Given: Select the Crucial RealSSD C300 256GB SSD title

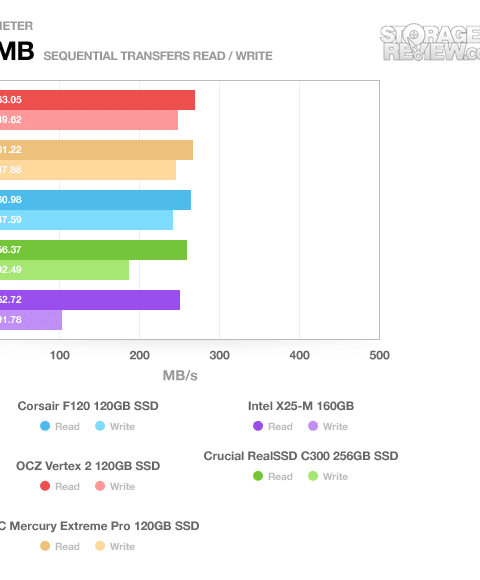Looking at the screenshot, I should tap(301, 456).
